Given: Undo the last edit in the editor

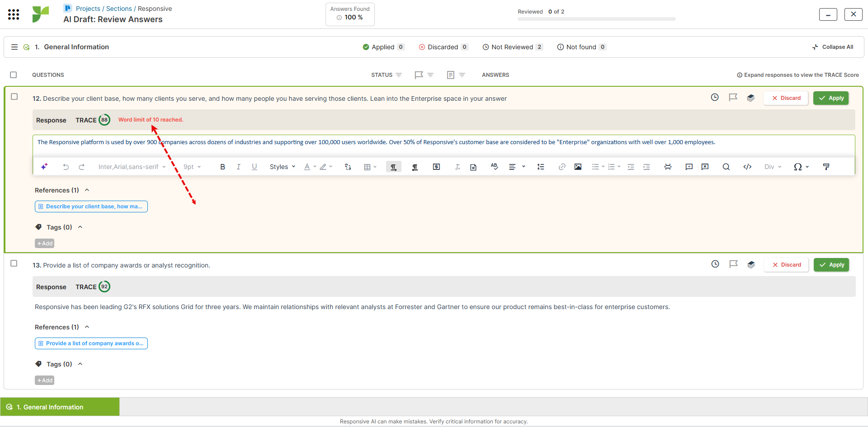Looking at the screenshot, I should tap(66, 167).
